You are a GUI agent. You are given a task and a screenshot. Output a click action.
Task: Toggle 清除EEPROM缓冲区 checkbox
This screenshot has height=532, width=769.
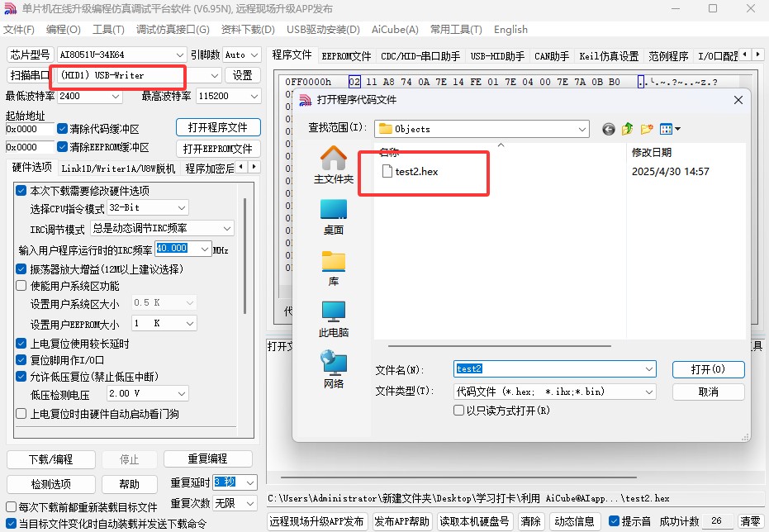(x=62, y=147)
